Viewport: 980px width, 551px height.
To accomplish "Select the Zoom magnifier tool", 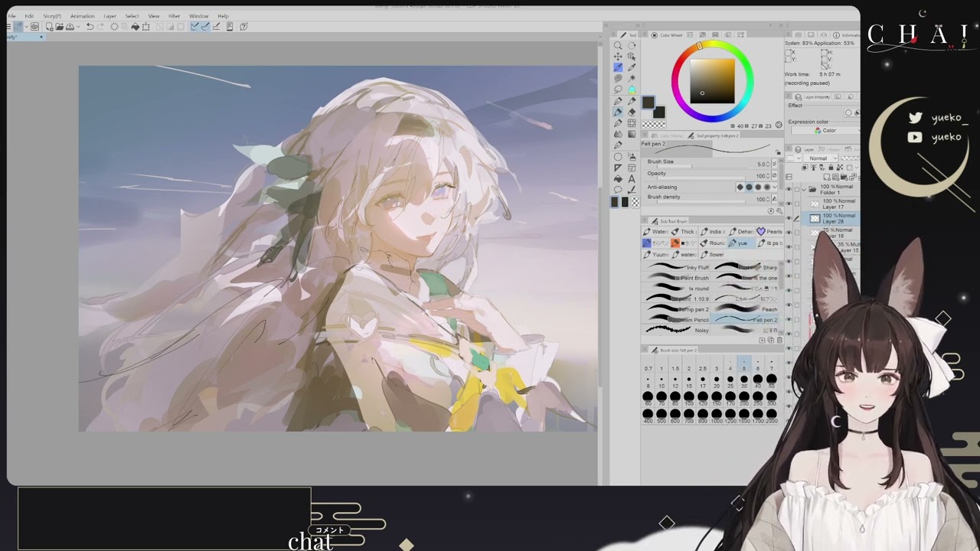I will tap(618, 45).
